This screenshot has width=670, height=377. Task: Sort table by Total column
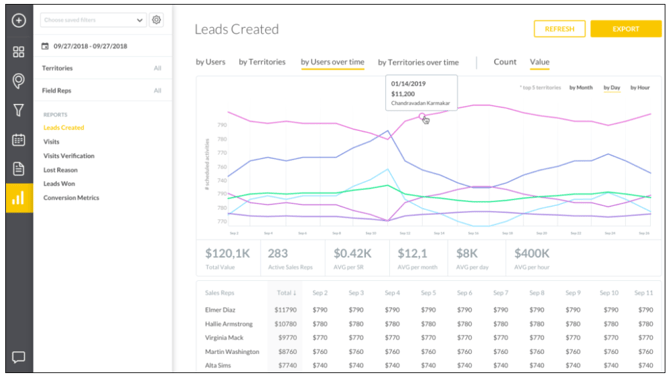[x=286, y=293]
